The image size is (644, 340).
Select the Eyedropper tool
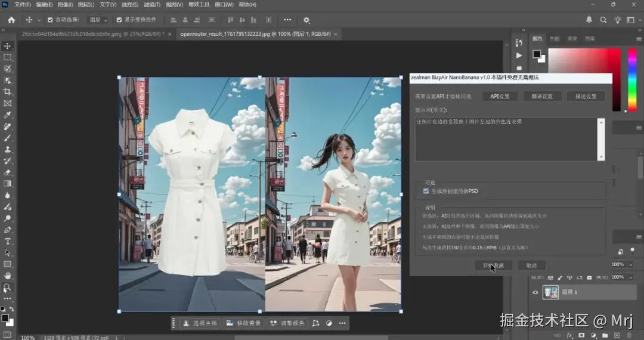[8, 115]
